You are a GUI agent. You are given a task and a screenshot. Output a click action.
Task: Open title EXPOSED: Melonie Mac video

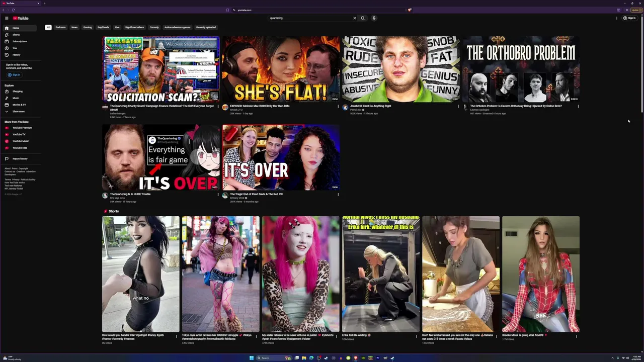pyautogui.click(x=260, y=106)
